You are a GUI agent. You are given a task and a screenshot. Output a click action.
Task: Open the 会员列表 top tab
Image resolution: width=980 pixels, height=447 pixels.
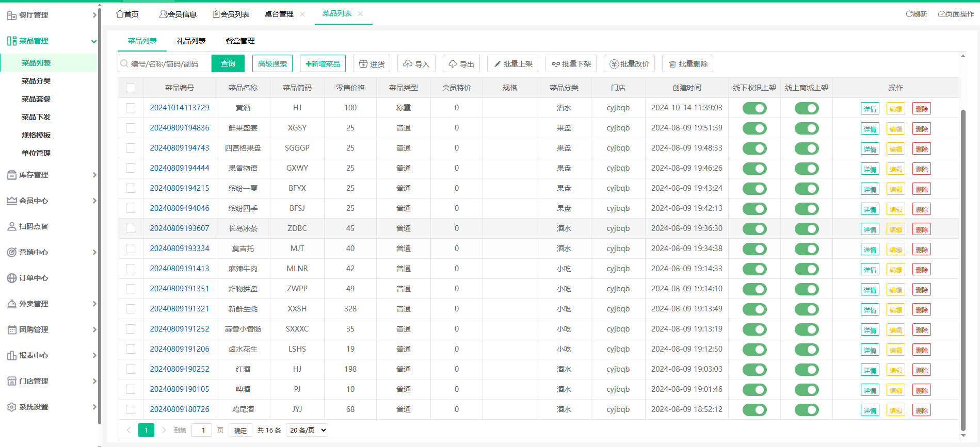click(231, 14)
